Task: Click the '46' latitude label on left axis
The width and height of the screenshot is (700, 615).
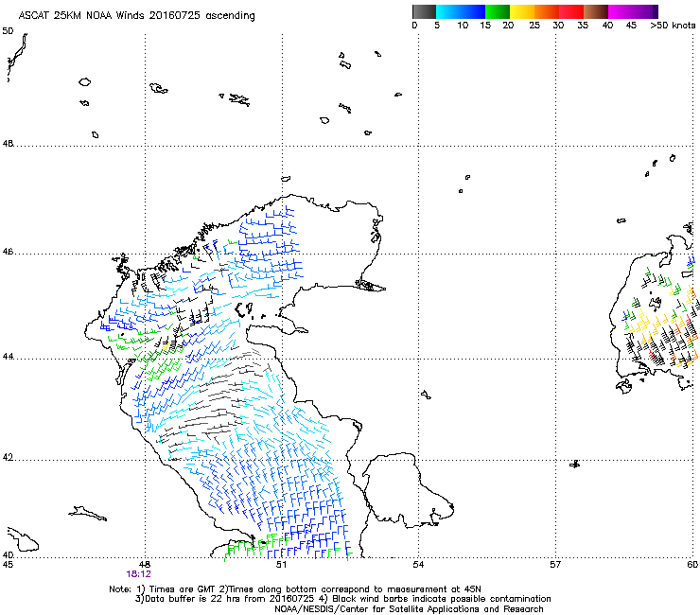Action: pos(8,252)
